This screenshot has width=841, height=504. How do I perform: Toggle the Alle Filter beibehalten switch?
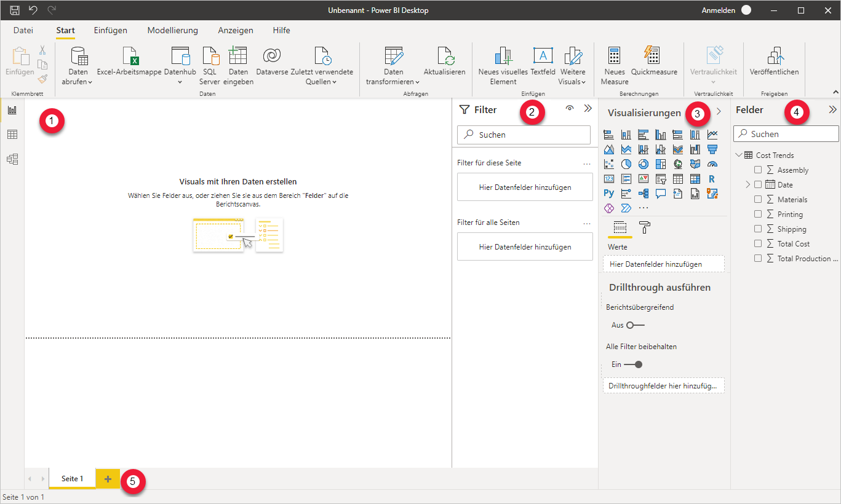click(633, 364)
